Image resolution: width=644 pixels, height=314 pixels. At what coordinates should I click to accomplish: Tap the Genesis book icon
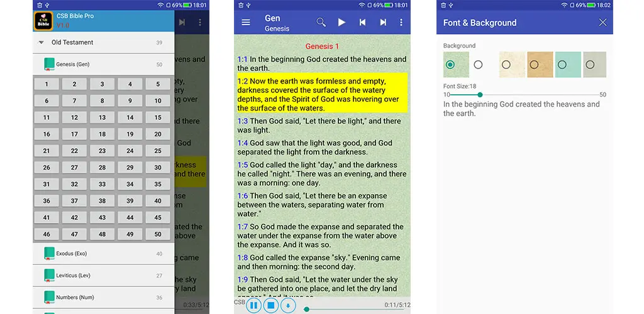coord(49,64)
